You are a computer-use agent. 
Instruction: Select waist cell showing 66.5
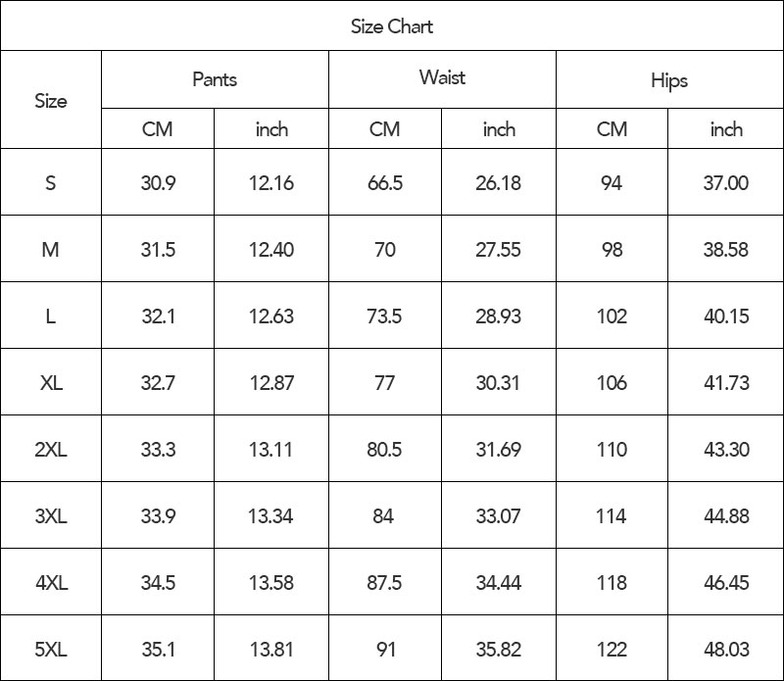click(x=385, y=182)
